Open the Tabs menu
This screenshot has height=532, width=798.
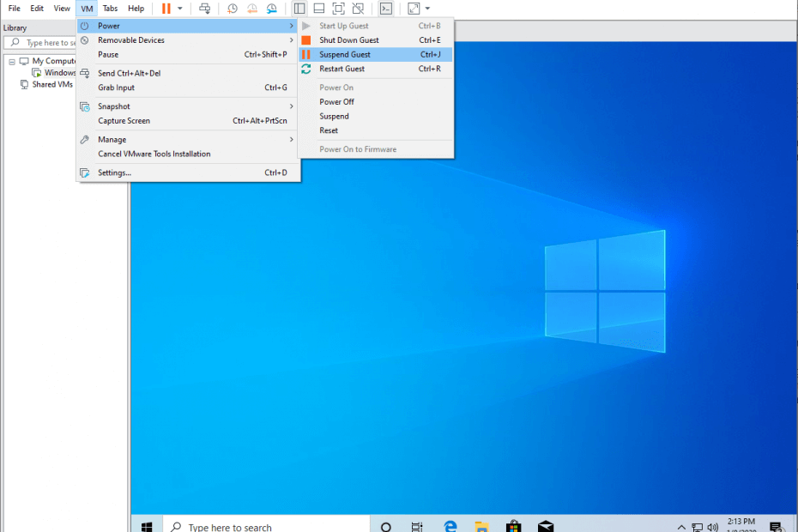(110, 9)
